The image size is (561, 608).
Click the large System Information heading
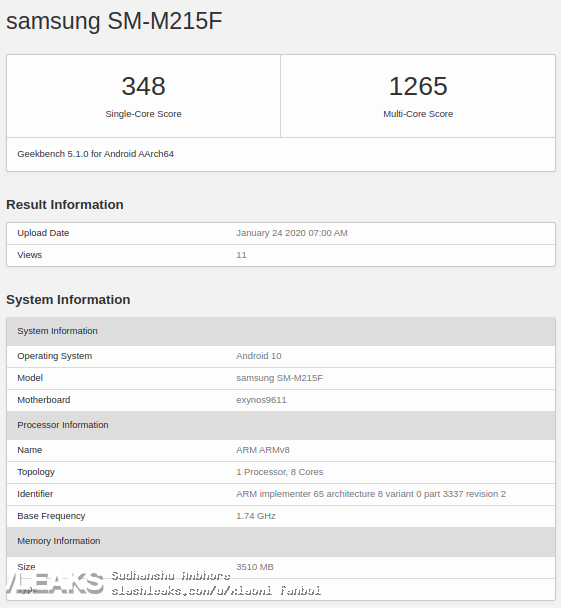click(x=68, y=300)
